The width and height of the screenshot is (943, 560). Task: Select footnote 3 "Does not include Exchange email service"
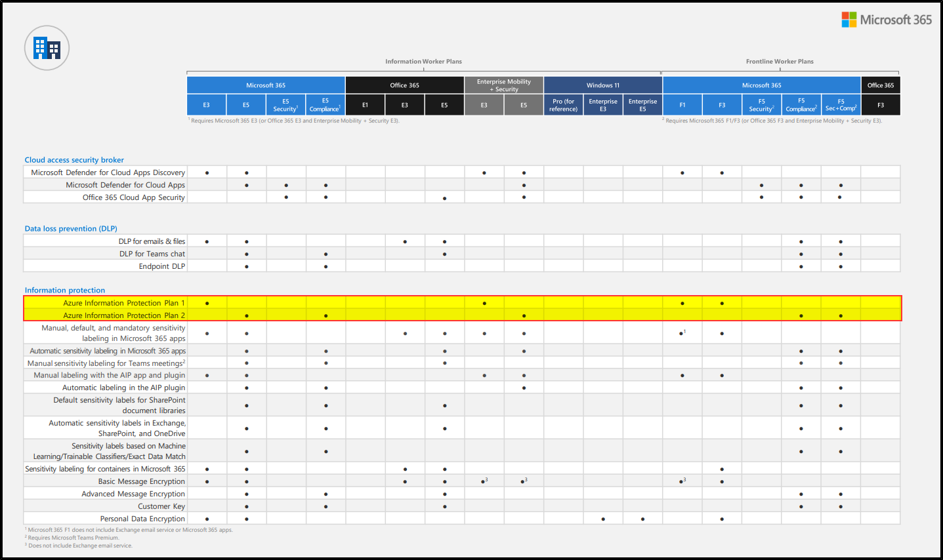click(x=79, y=546)
